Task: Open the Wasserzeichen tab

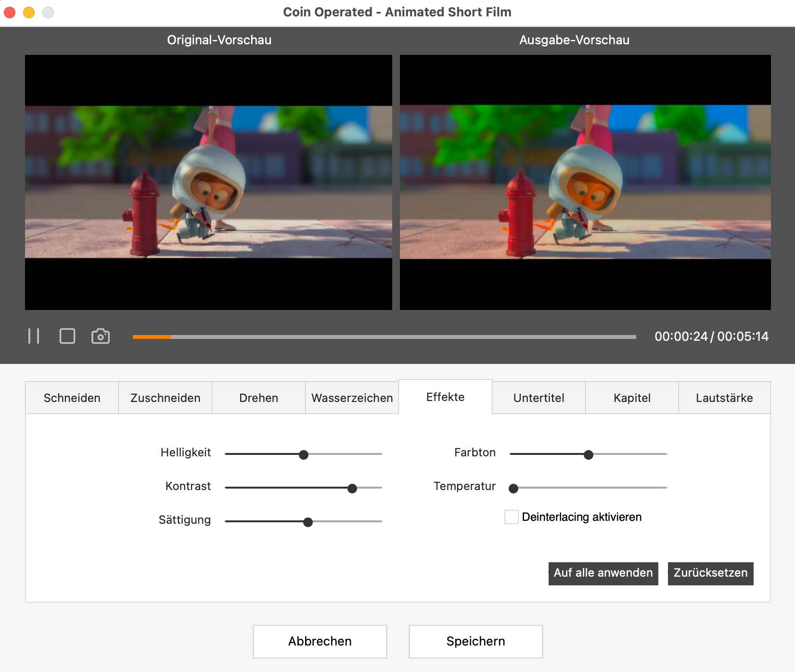Action: (x=352, y=398)
